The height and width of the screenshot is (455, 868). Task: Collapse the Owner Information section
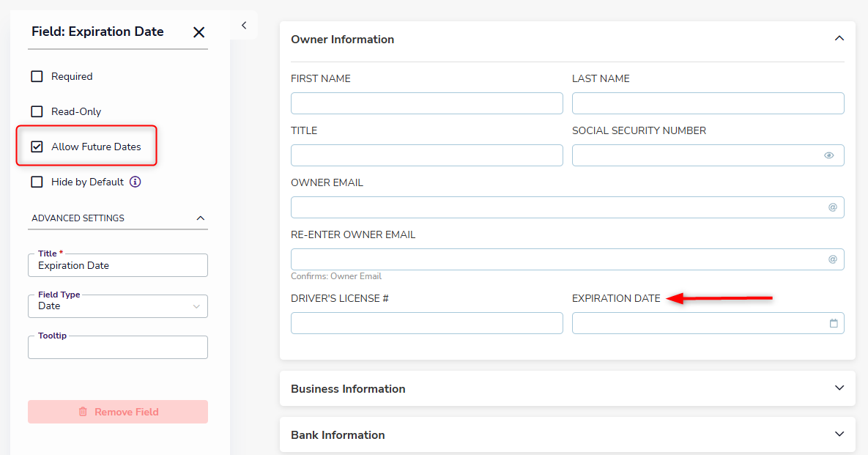pos(839,39)
